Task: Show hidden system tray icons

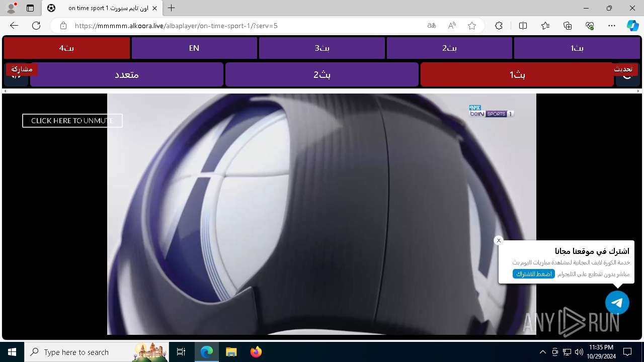Action: click(x=542, y=352)
